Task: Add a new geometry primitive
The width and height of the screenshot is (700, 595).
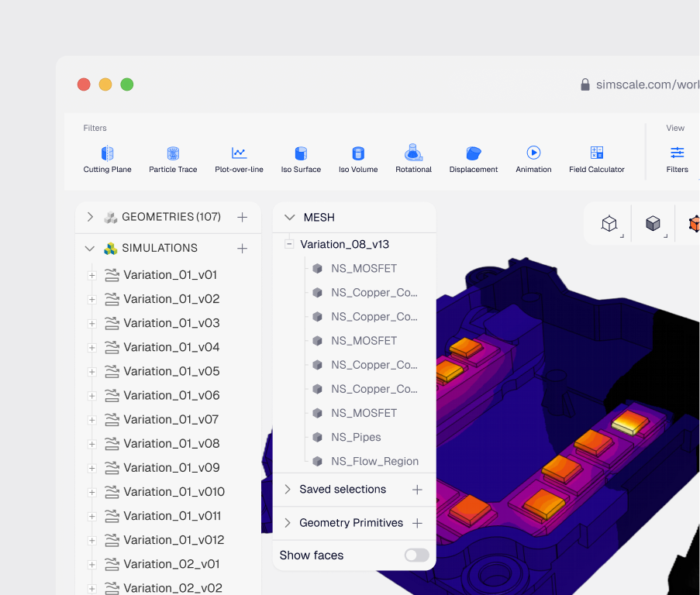Action: point(417,523)
